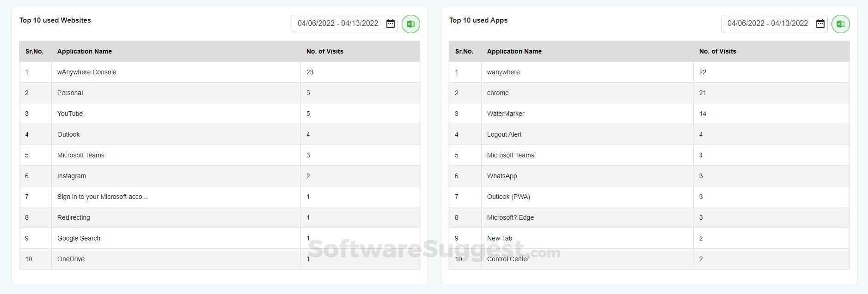
Task: Click Sr.No. header in Apps table
Action: click(x=464, y=51)
